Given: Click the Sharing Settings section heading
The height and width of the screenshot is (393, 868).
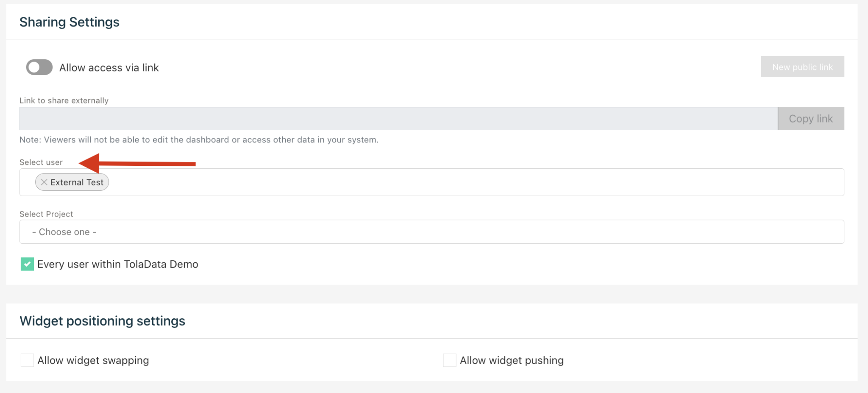Looking at the screenshot, I should (x=69, y=22).
